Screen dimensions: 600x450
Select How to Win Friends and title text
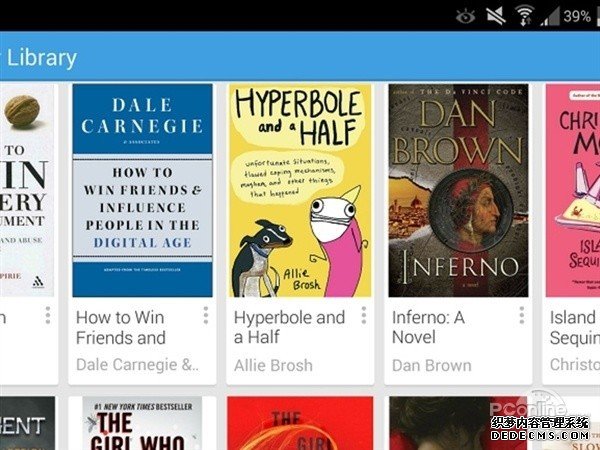tap(121, 328)
